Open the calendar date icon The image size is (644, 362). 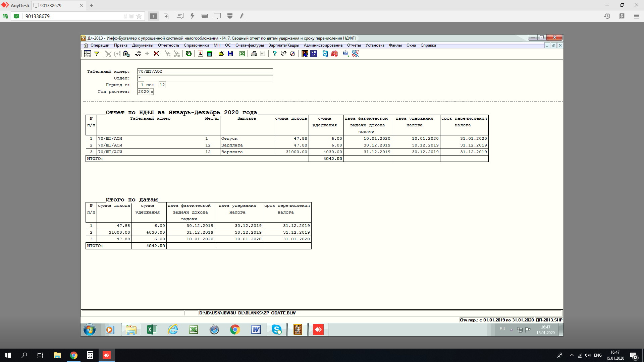click(200, 54)
